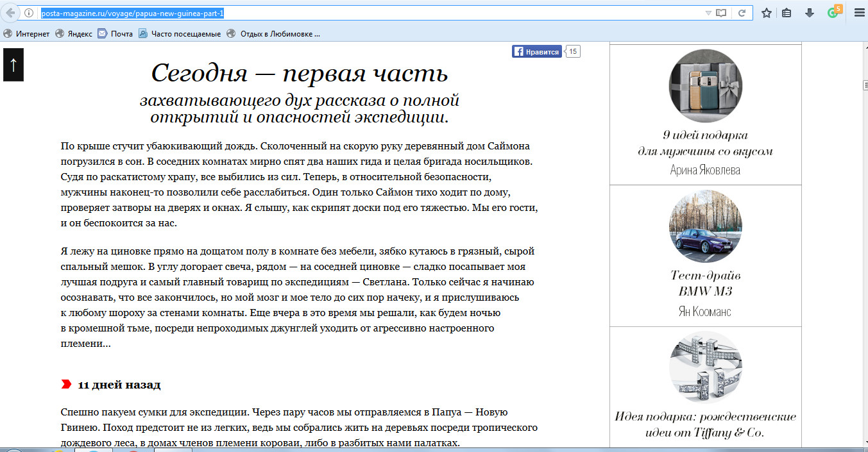
Task: Click author name Арина Яковлева
Action: click(x=705, y=170)
